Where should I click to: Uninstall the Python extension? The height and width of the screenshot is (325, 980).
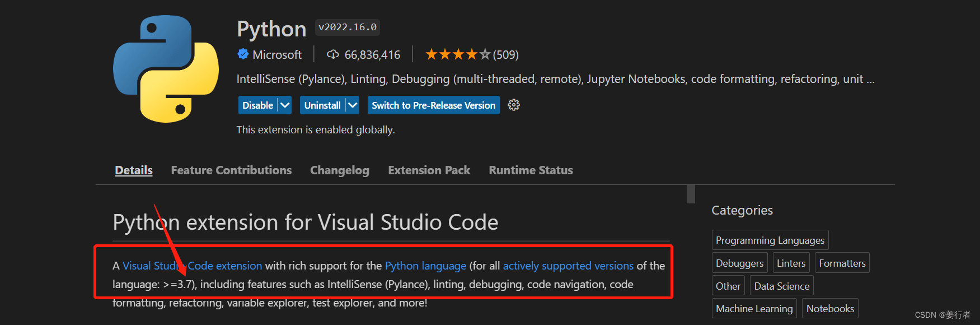coord(322,105)
